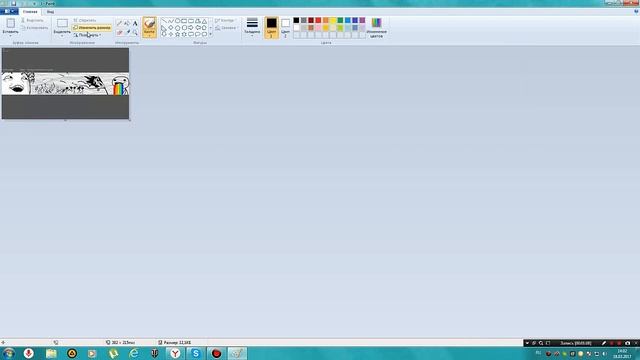The height and width of the screenshot is (360, 640).
Task: Pick the red swatch in the palette
Action: [318, 20]
